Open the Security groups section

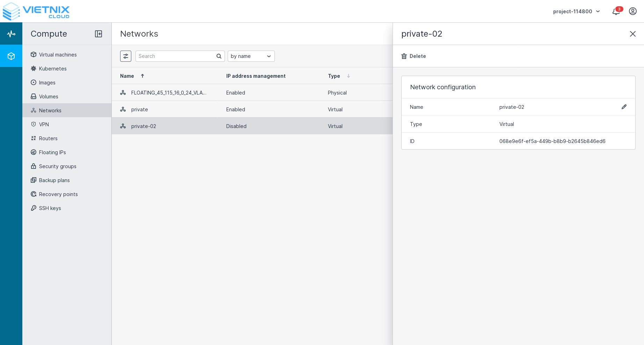click(x=58, y=166)
